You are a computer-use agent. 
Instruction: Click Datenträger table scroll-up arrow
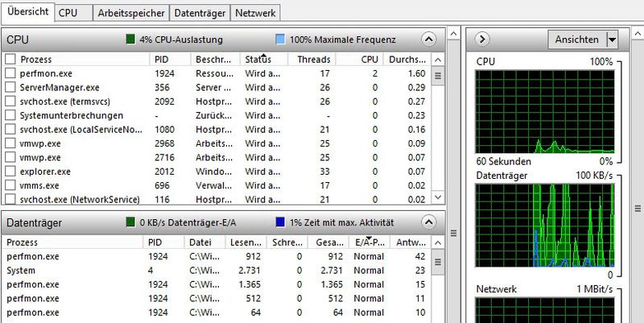pyautogui.click(x=438, y=243)
